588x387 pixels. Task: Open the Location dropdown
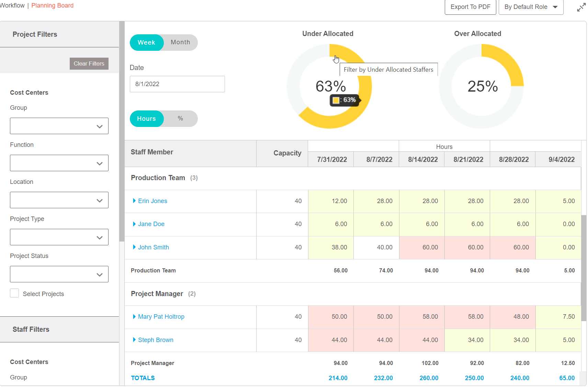click(x=59, y=200)
